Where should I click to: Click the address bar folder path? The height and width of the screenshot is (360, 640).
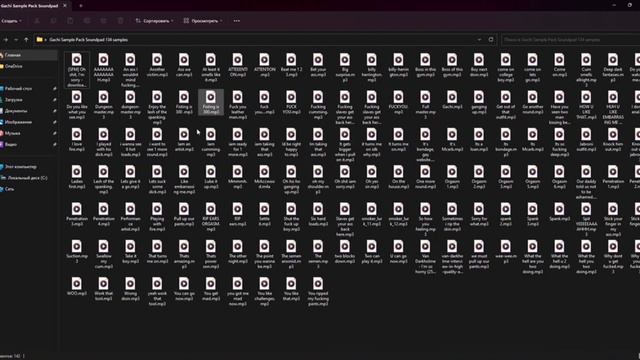click(89, 40)
